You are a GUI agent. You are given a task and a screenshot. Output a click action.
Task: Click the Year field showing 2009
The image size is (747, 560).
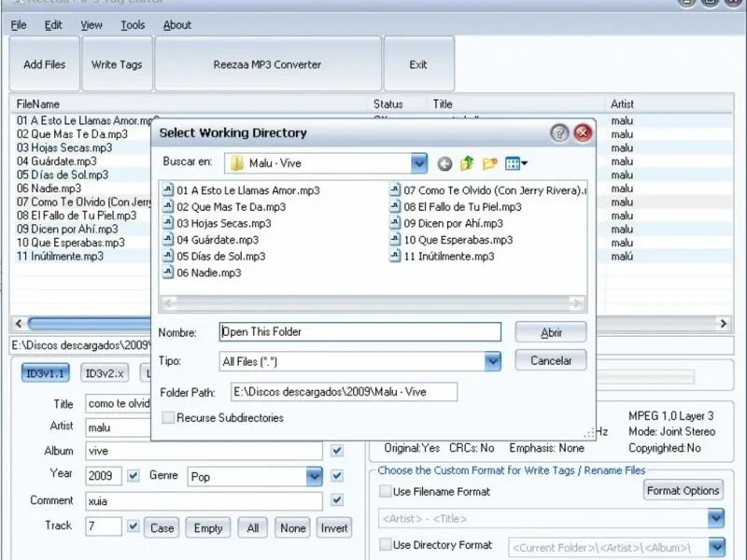(x=104, y=476)
